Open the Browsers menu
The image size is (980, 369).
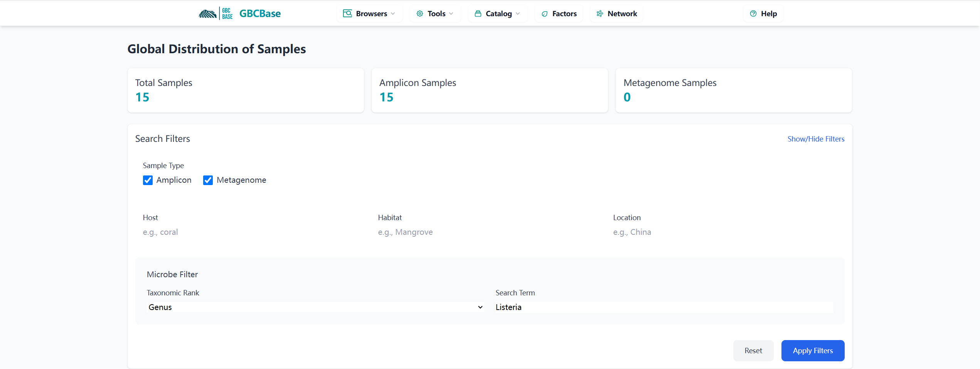pyautogui.click(x=369, y=13)
